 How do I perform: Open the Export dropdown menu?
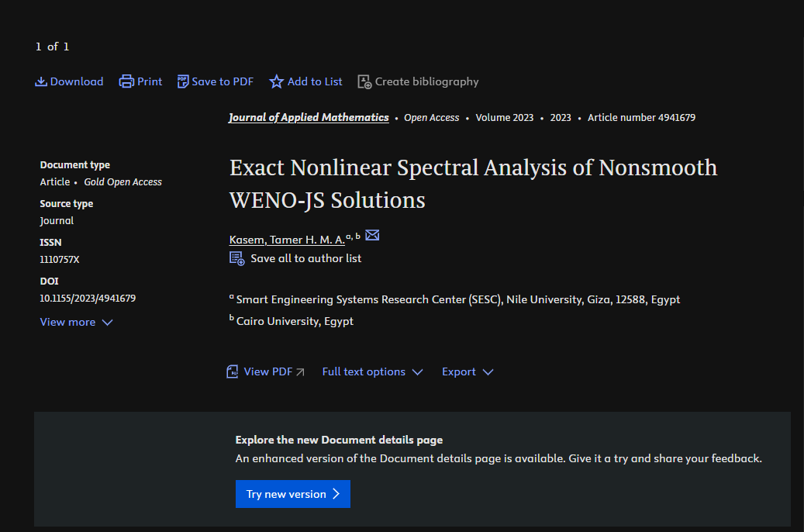468,371
